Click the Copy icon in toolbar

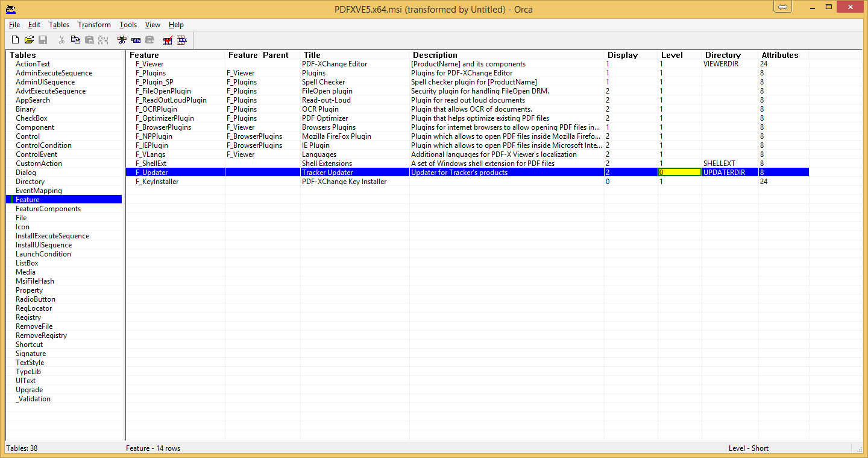pyautogui.click(x=75, y=40)
